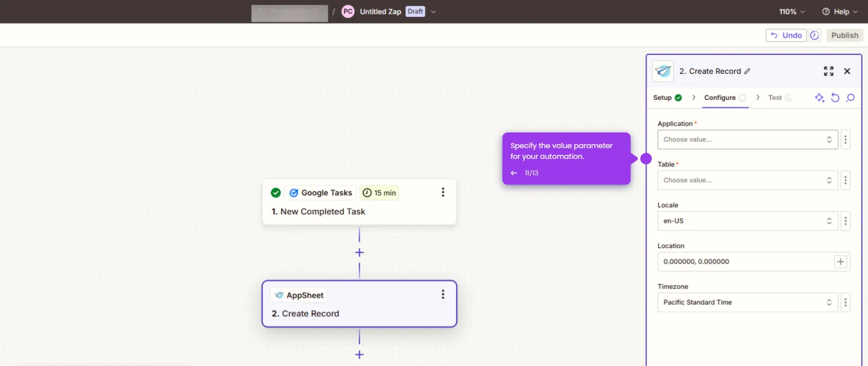Viewport: 868px width, 366px height.
Task: Switch to the Test tab
Action: tap(780, 97)
